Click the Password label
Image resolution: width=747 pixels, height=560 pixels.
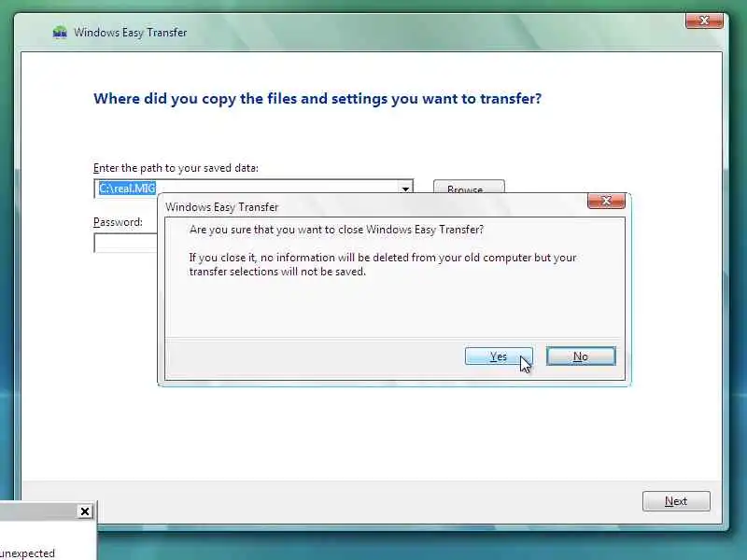pos(118,222)
